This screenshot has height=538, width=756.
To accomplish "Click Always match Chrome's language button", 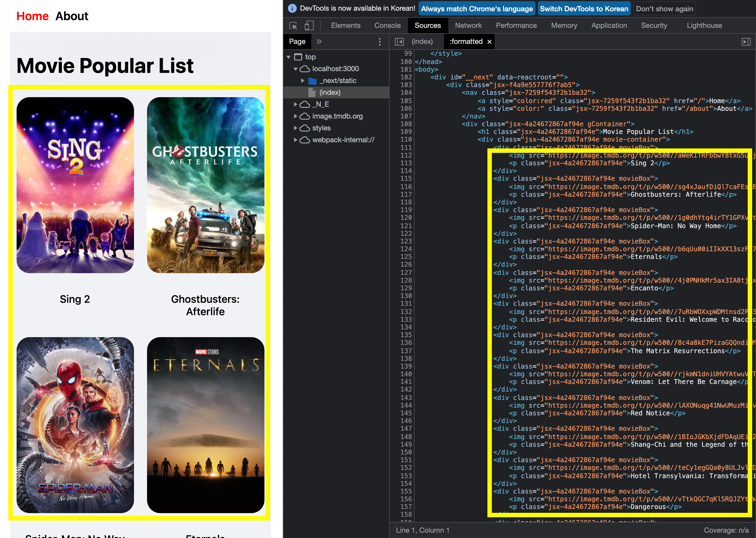I will (477, 9).
